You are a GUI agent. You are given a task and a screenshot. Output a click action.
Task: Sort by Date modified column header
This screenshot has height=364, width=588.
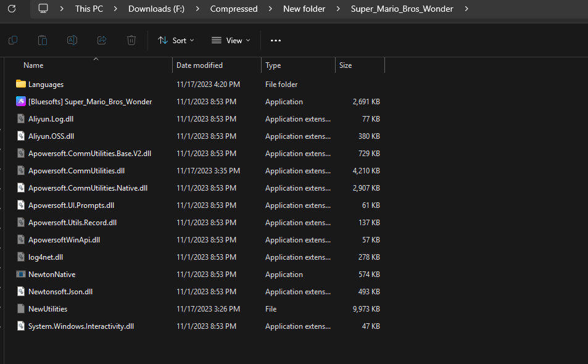199,65
